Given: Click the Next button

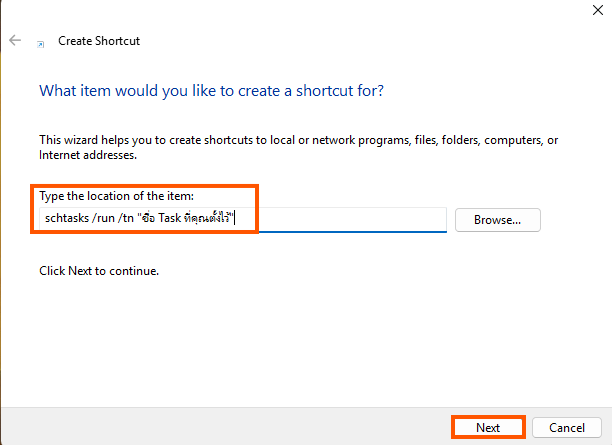Looking at the screenshot, I should pyautogui.click(x=488, y=428).
